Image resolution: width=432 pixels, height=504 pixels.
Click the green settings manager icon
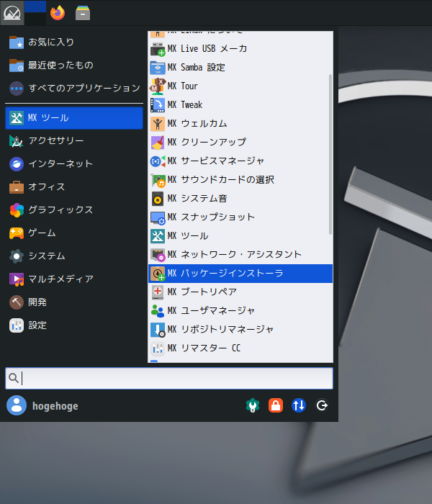(252, 405)
